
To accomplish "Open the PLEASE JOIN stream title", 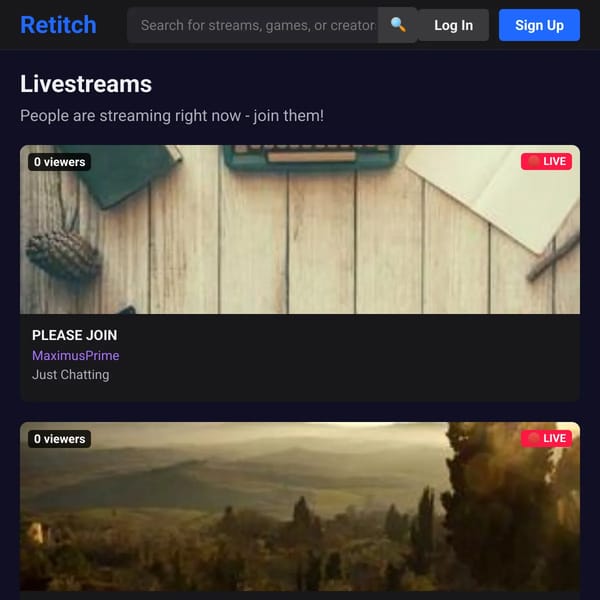I will [x=75, y=335].
